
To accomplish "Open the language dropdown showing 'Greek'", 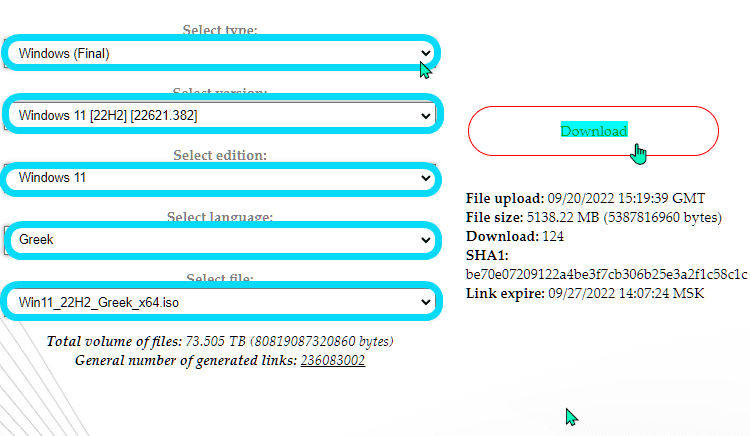I will click(x=221, y=240).
